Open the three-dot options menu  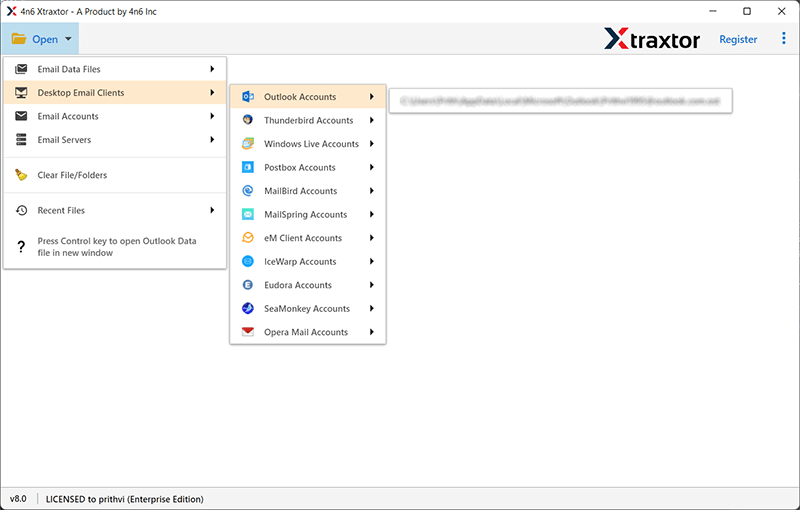[782, 39]
